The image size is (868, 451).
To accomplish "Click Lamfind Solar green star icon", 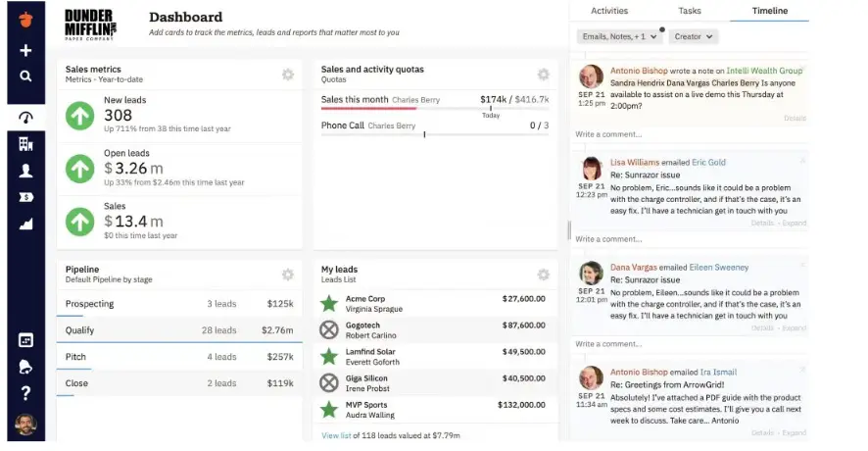I will pyautogui.click(x=329, y=356).
